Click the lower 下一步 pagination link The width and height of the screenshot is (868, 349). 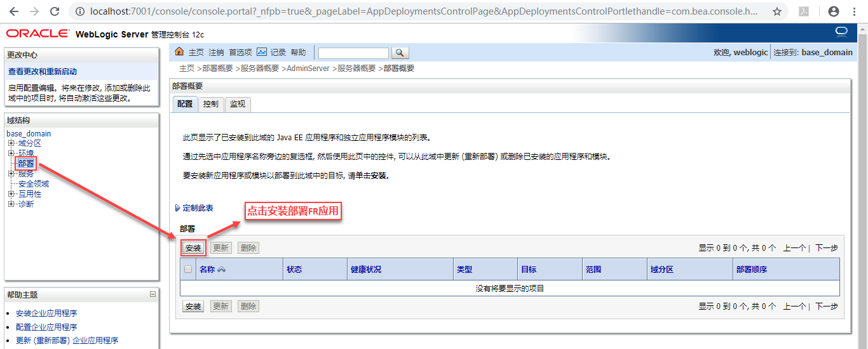point(827,306)
